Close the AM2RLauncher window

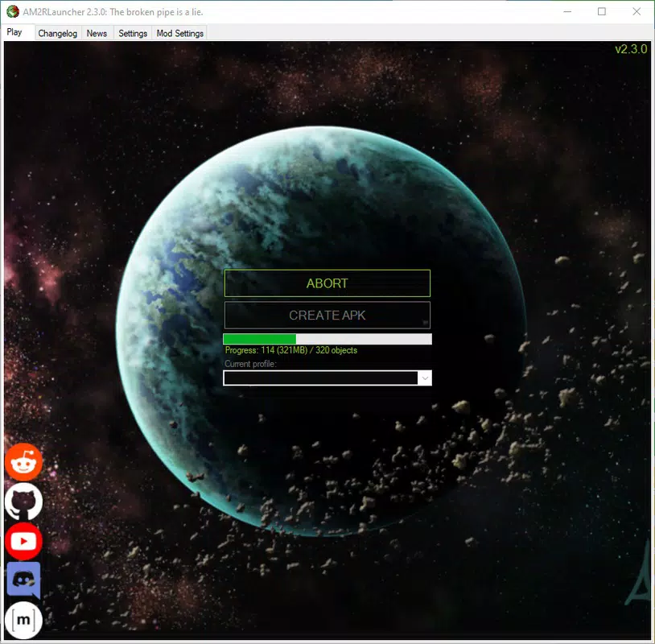(636, 12)
